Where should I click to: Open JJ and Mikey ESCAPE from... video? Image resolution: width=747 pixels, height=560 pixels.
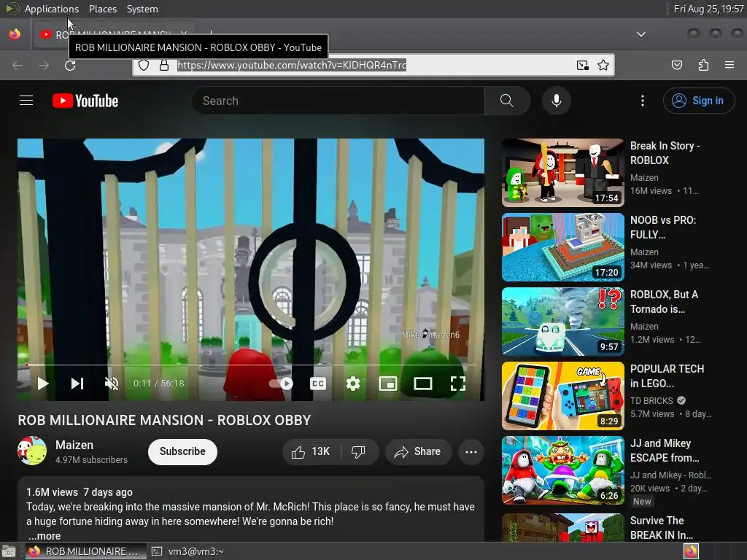click(x=562, y=470)
